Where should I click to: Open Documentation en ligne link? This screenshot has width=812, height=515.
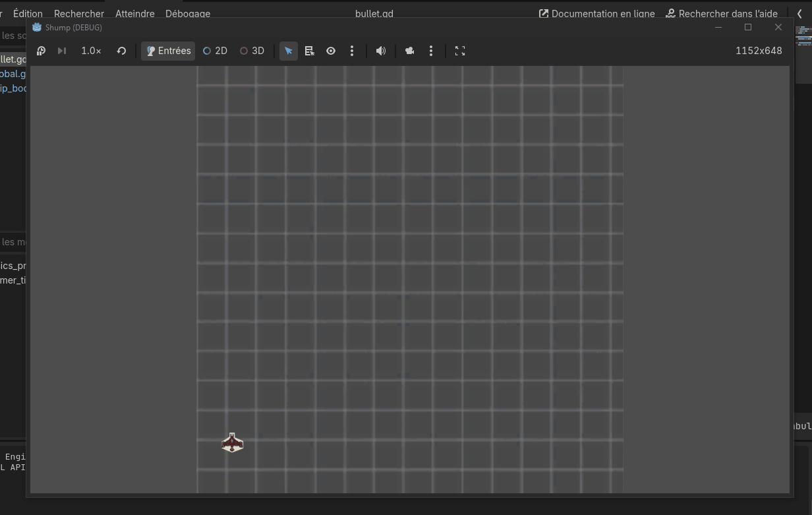597,13
